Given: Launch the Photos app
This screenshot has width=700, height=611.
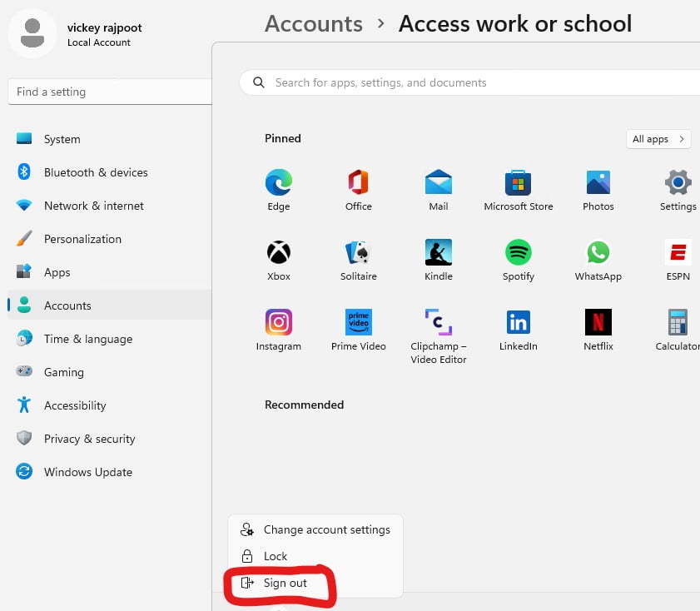Looking at the screenshot, I should coord(598,182).
